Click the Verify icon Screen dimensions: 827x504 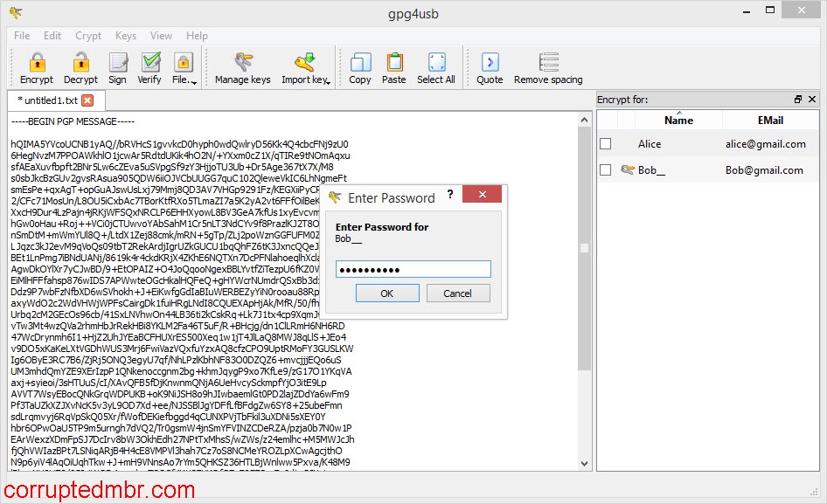tap(150, 66)
